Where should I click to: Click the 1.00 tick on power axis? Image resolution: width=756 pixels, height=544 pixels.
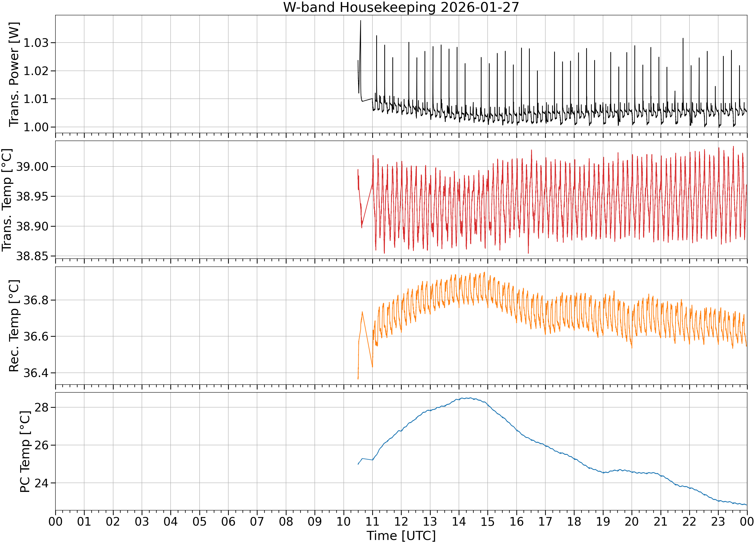pos(36,127)
